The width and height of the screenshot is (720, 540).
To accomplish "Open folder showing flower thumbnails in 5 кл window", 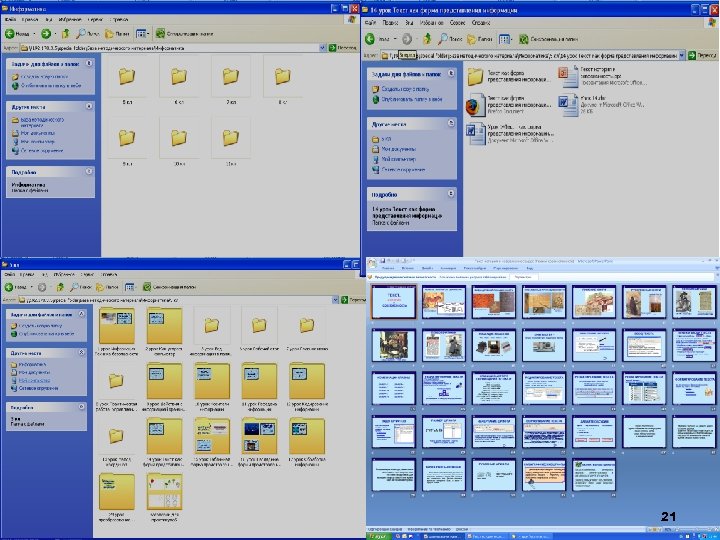I will click(164, 498).
